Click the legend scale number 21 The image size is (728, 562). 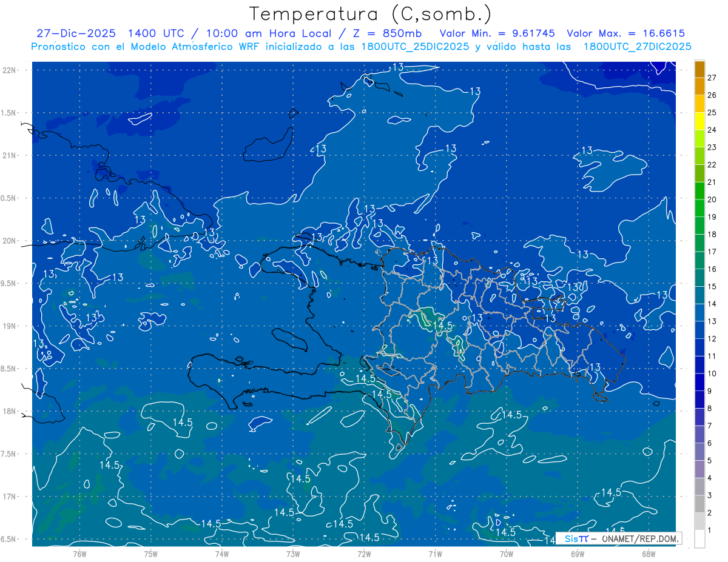[x=712, y=182]
